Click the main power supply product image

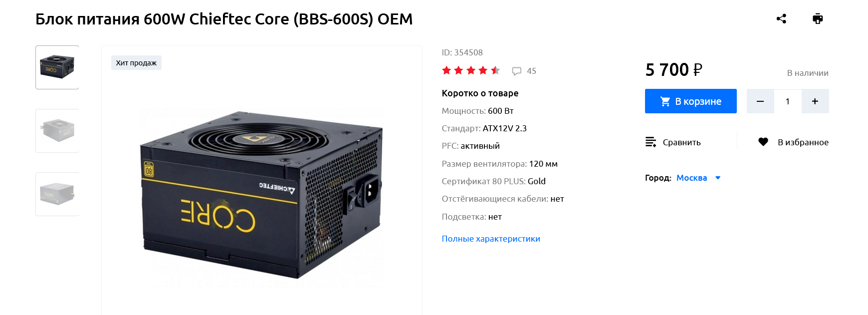262,195
